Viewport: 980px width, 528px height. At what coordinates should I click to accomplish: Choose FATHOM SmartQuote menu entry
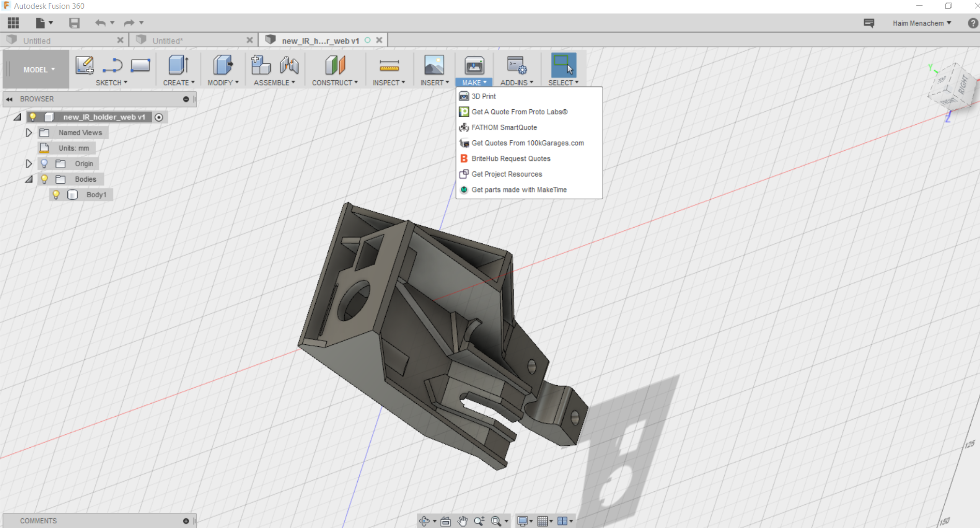(x=529, y=127)
